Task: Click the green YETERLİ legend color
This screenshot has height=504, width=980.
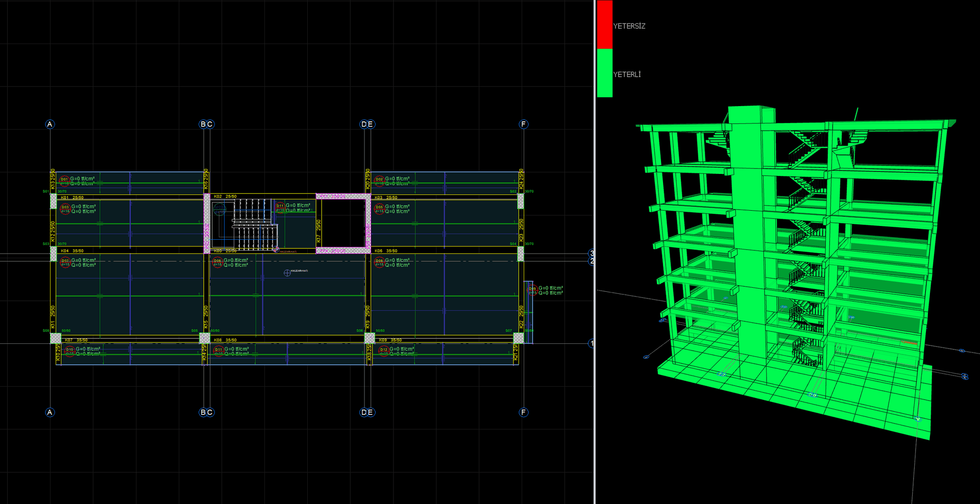Action: pyautogui.click(x=605, y=73)
